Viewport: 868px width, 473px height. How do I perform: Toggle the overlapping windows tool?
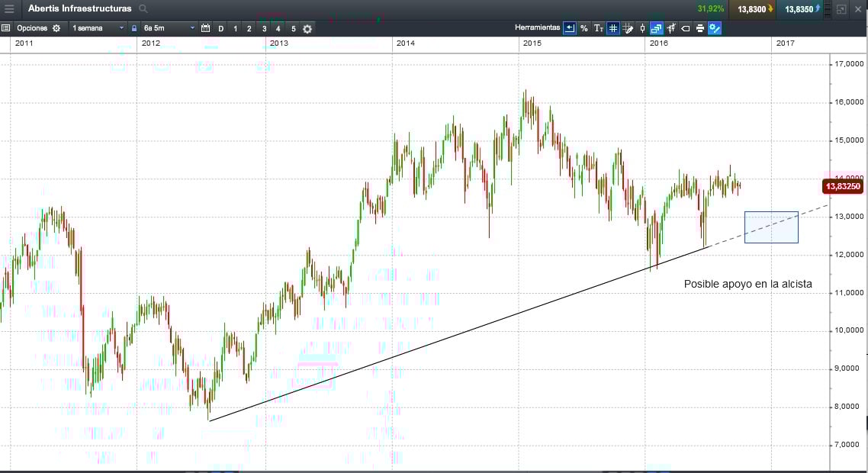657,28
